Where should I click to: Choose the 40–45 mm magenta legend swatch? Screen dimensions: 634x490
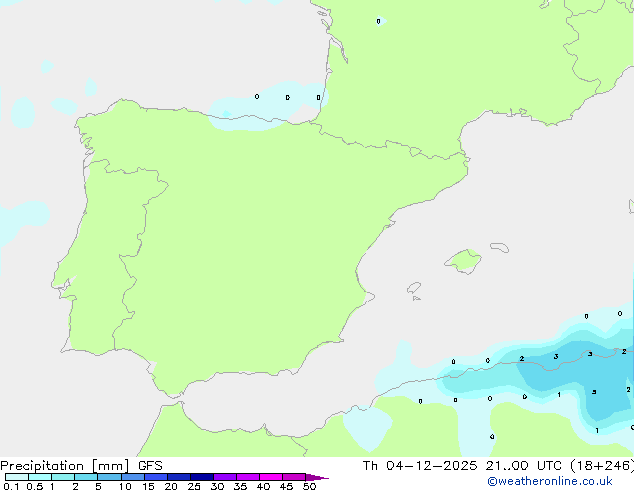271,477
